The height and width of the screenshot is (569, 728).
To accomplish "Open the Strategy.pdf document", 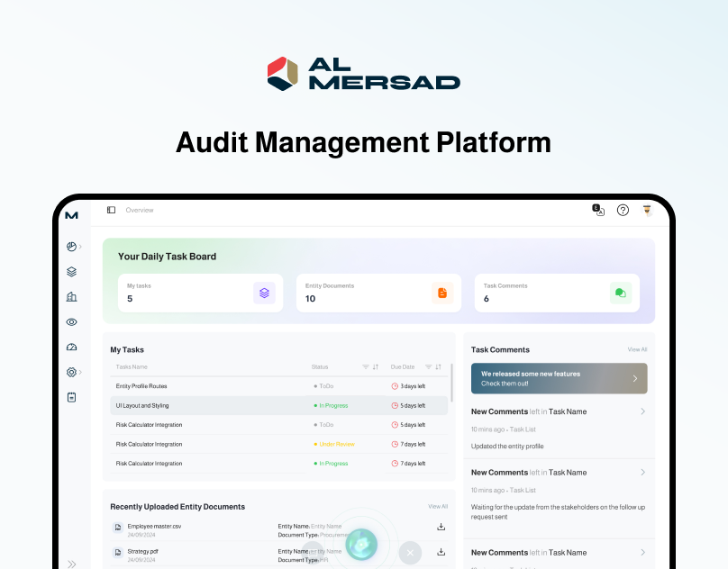I will point(143,551).
